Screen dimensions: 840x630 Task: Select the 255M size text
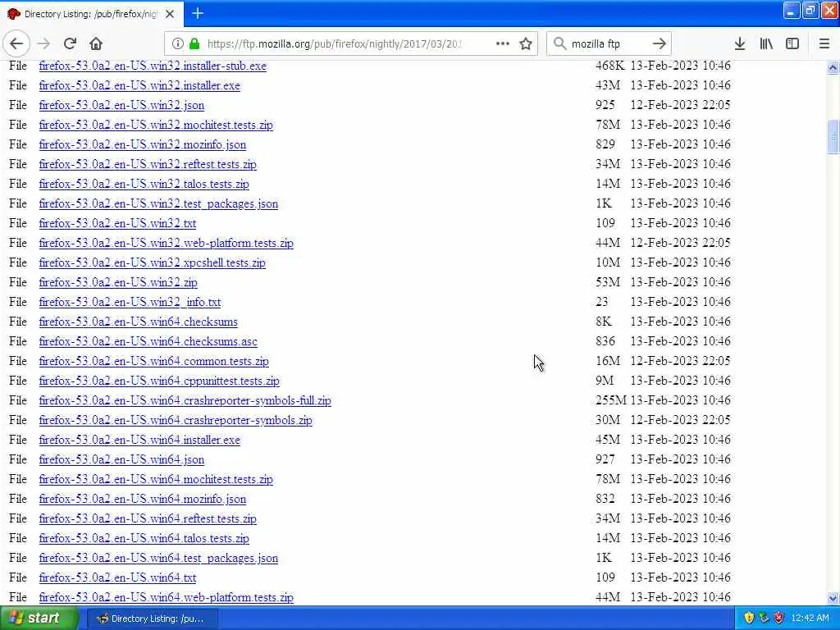pyautogui.click(x=610, y=400)
